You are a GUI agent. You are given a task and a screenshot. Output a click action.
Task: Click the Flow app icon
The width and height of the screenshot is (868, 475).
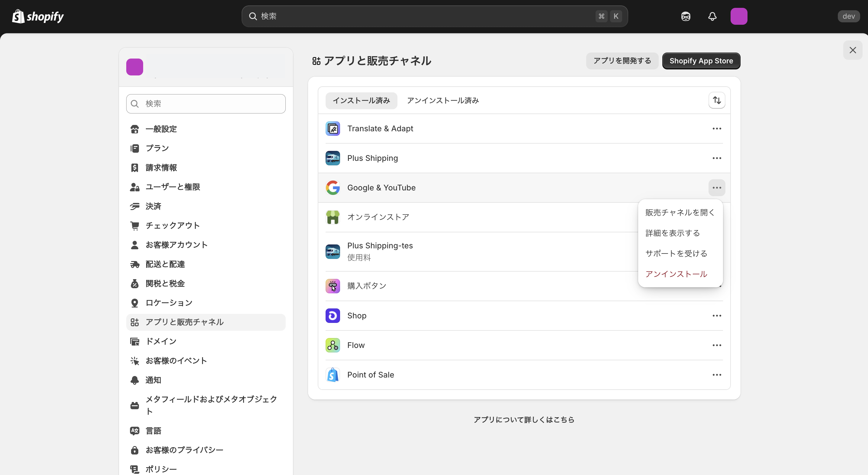(333, 345)
